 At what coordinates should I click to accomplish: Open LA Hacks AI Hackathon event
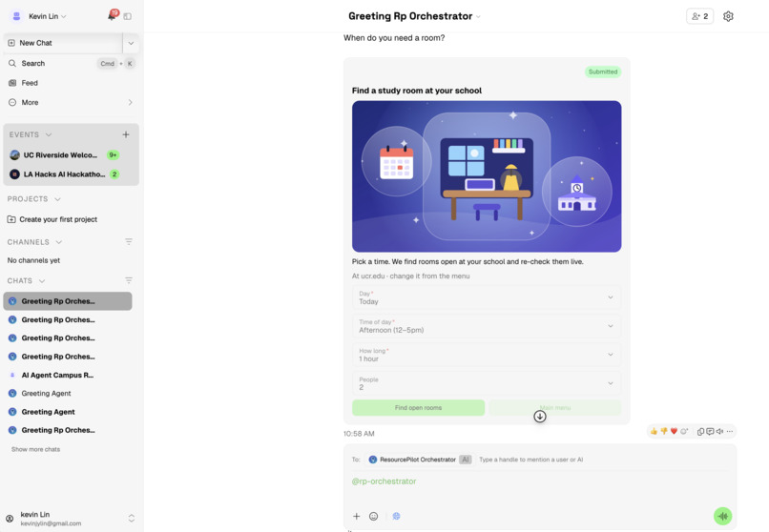[65, 174]
